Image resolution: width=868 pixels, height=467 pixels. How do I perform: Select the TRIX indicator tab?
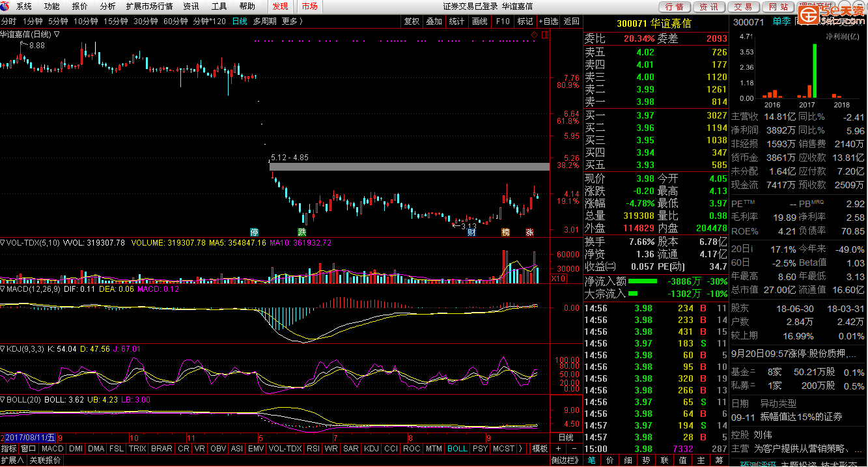tap(137, 449)
